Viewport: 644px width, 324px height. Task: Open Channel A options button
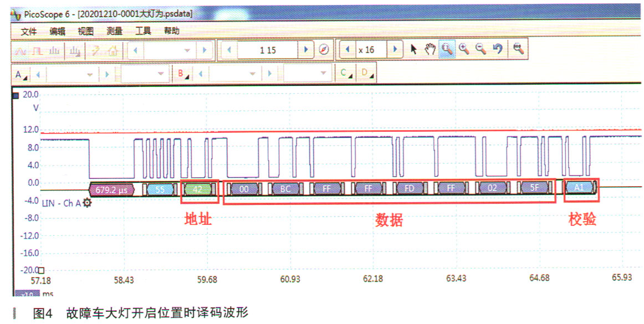click(21, 75)
